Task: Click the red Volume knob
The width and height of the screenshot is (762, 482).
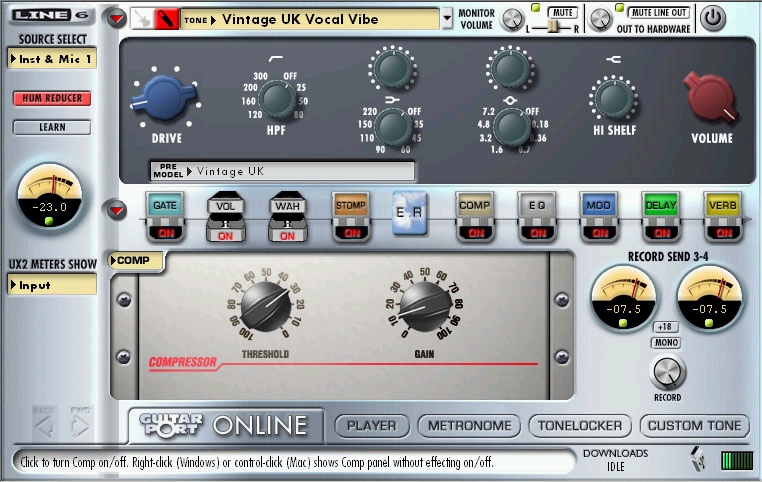Action: (x=711, y=98)
